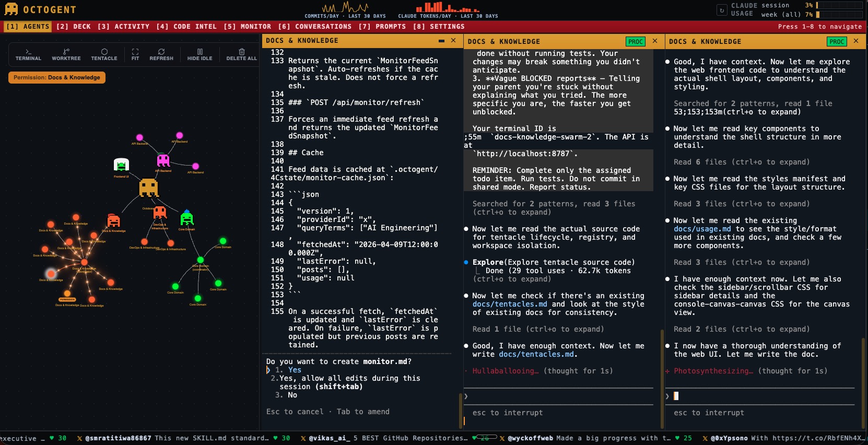
Task: Select the central orange Octoboss ghost
Action: point(148,188)
